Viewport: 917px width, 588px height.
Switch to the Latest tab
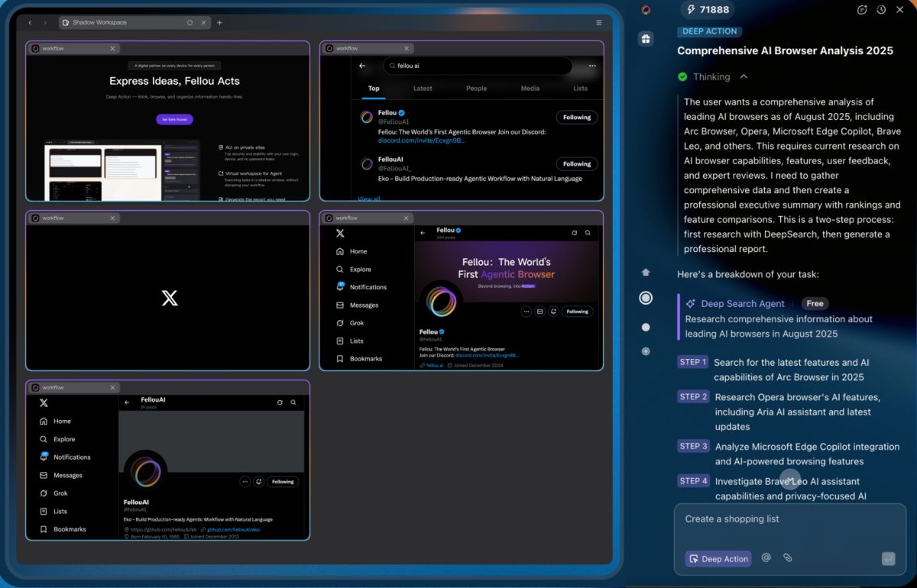point(423,89)
